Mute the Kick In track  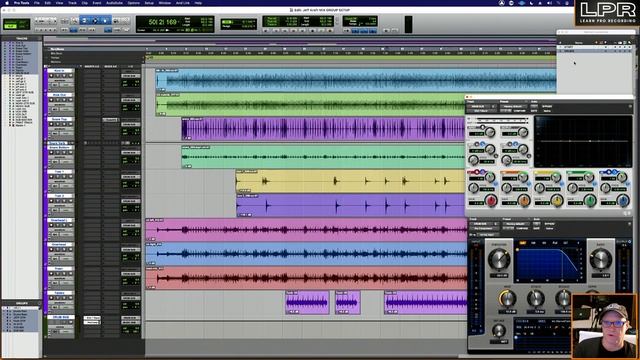tap(70, 76)
